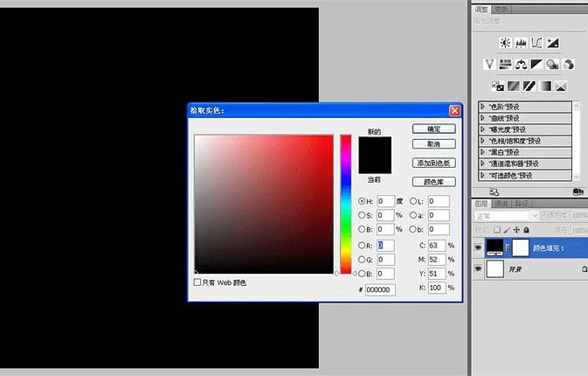Add a Vibrance adjustment via triangle icon
This screenshot has height=376, width=588.
[x=489, y=64]
